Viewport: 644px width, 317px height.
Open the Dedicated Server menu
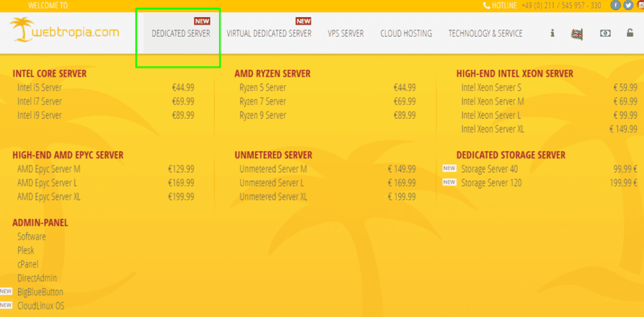[x=181, y=34]
